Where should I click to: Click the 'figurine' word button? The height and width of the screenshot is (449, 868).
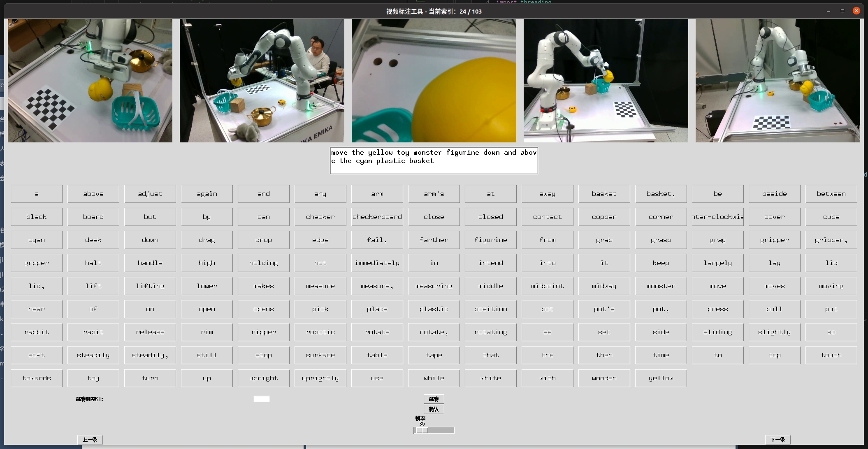click(490, 240)
